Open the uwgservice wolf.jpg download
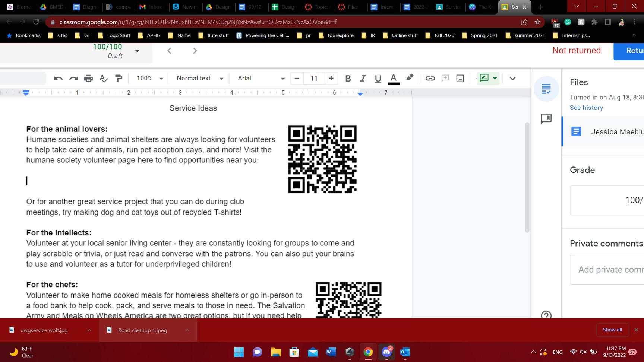 44,330
